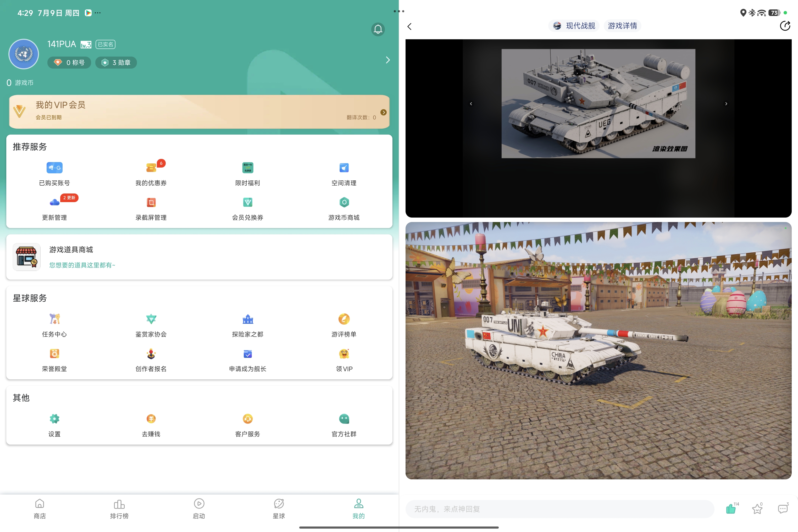The width and height of the screenshot is (798, 532).
Task: Click the reply comment input field
Action: pos(560,509)
